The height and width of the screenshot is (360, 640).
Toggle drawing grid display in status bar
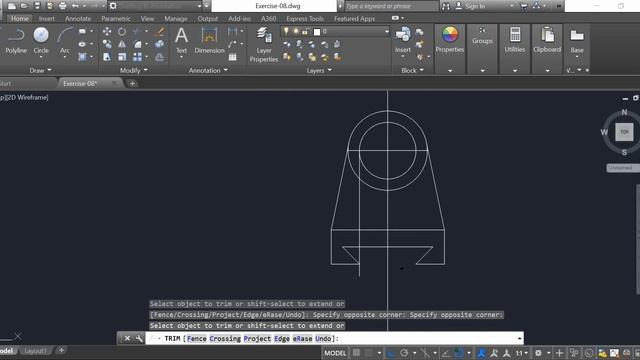click(356, 353)
